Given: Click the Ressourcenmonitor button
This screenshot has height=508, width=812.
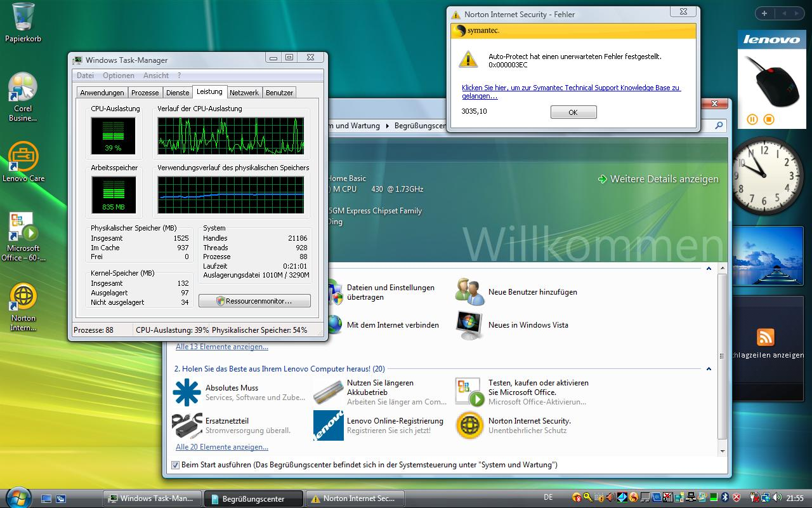Looking at the screenshot, I should tap(254, 301).
